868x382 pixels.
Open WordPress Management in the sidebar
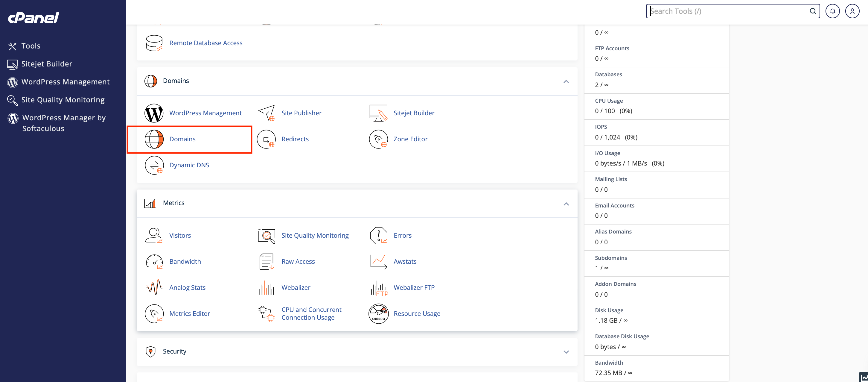59,82
